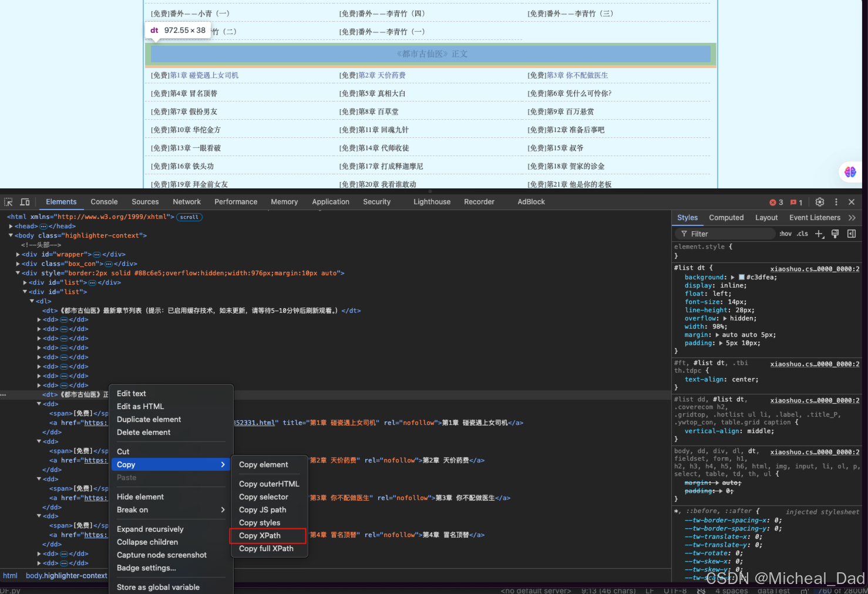This screenshot has width=868, height=594.
Task: Toggle the device toolbar icon
Action: click(25, 202)
